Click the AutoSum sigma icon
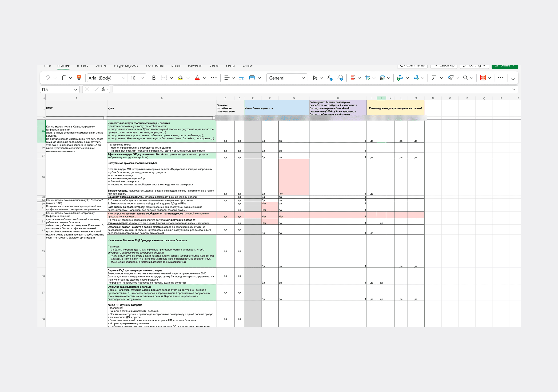This screenshot has width=558, height=392. click(x=434, y=78)
